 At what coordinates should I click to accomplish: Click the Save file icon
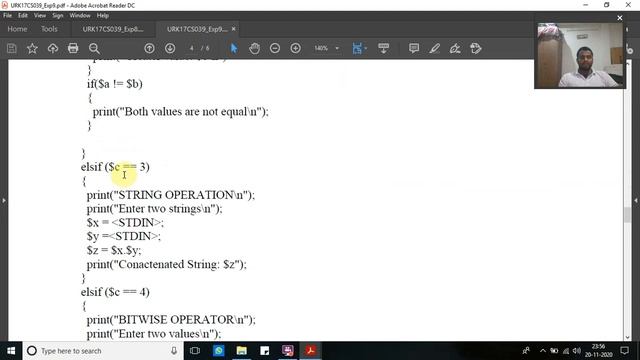click(x=11, y=49)
